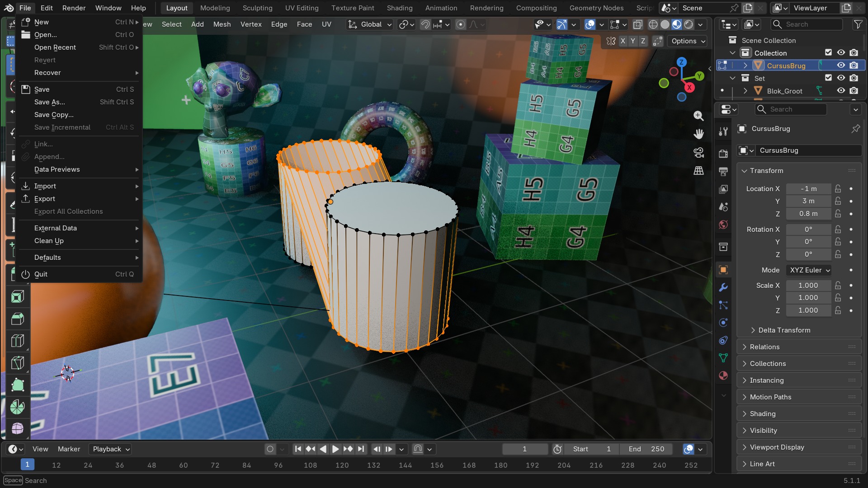Switch perspective/orthographic grid gizmo

(698, 170)
